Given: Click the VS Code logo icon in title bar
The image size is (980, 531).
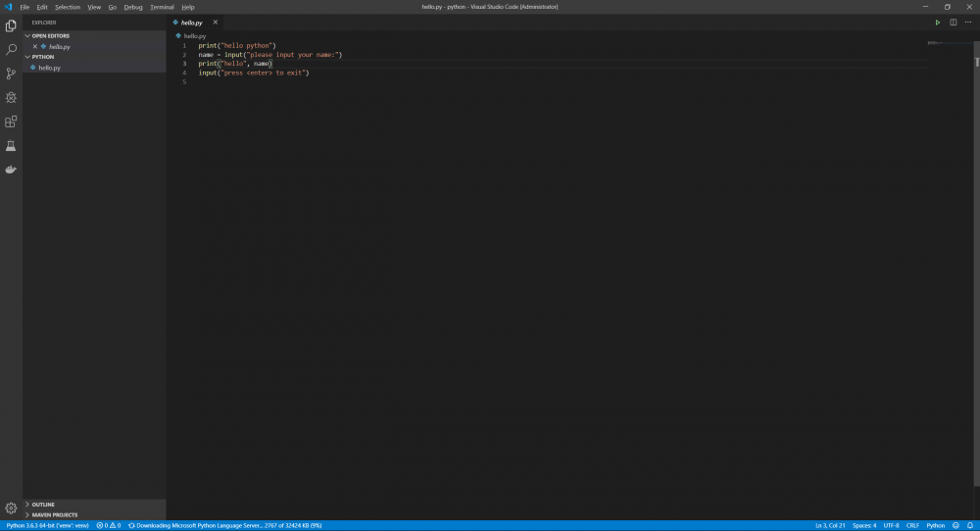Looking at the screenshot, I should [8, 7].
